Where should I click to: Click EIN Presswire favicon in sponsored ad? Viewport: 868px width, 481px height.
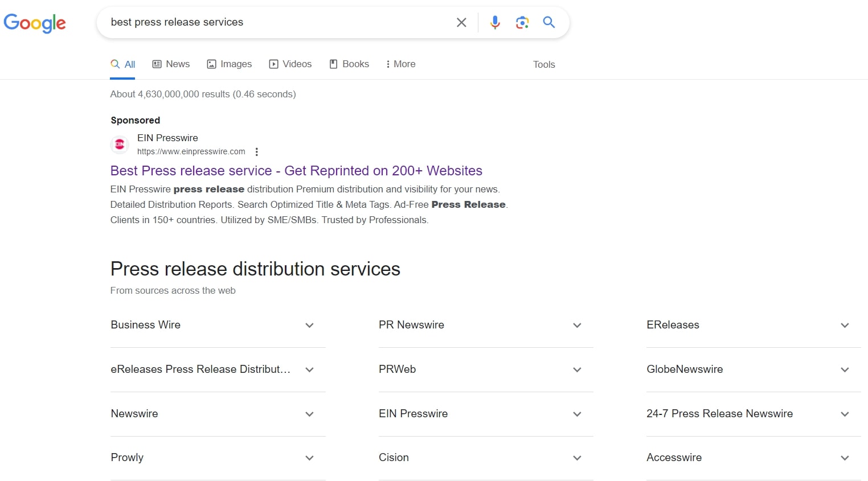120,145
